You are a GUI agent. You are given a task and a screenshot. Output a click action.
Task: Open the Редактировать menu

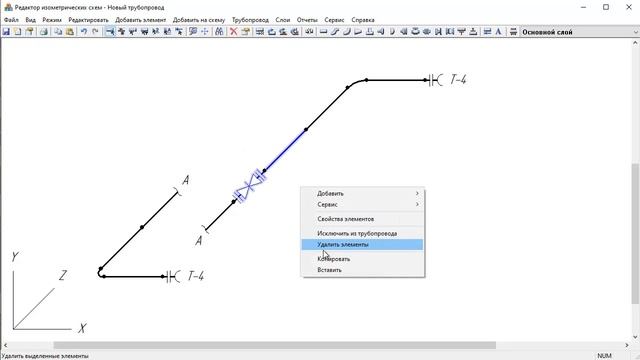click(x=88, y=20)
